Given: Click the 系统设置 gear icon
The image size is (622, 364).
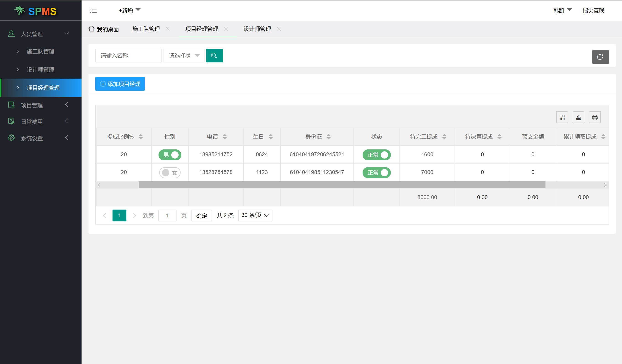Looking at the screenshot, I should 11,138.
